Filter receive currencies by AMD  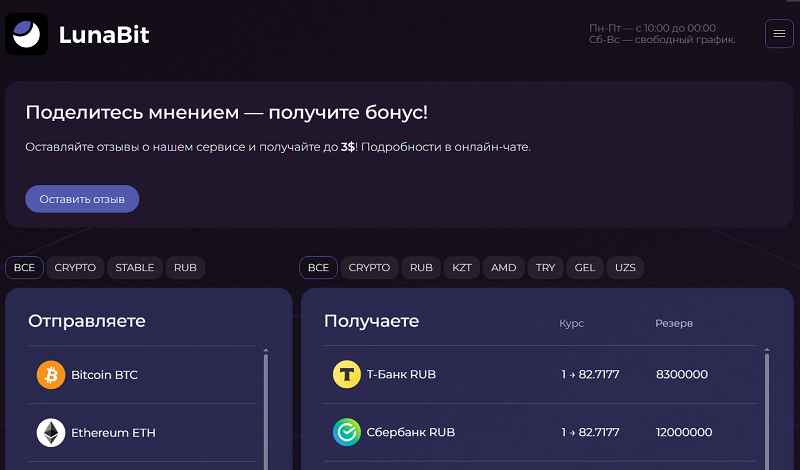pyautogui.click(x=504, y=267)
